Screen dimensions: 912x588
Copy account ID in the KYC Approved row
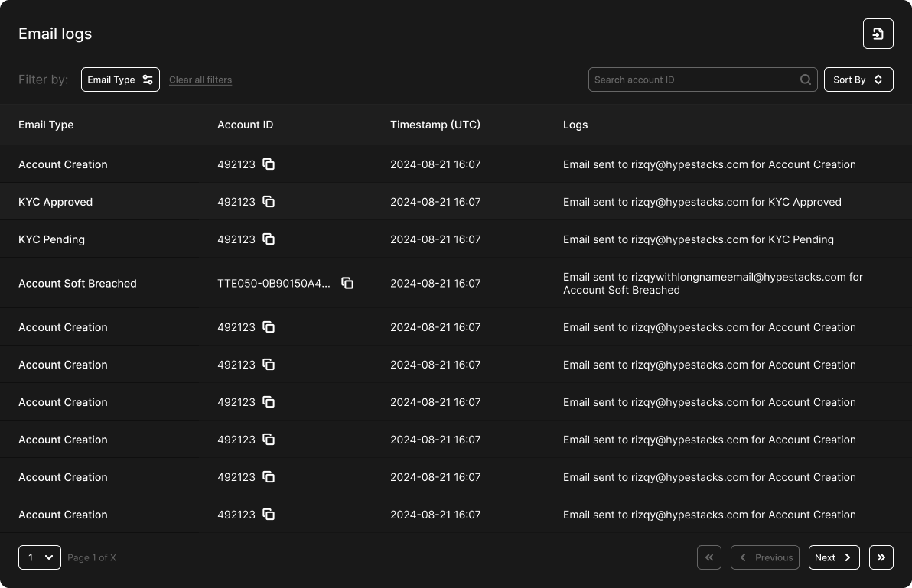(x=269, y=202)
